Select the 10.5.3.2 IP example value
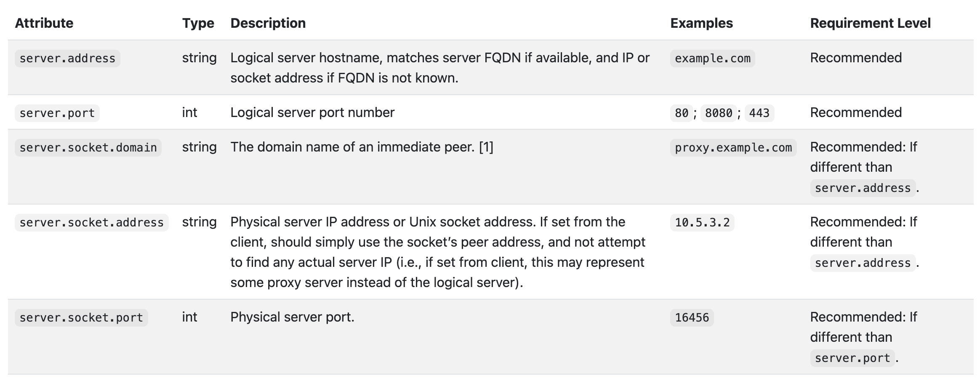 pyautogui.click(x=702, y=222)
